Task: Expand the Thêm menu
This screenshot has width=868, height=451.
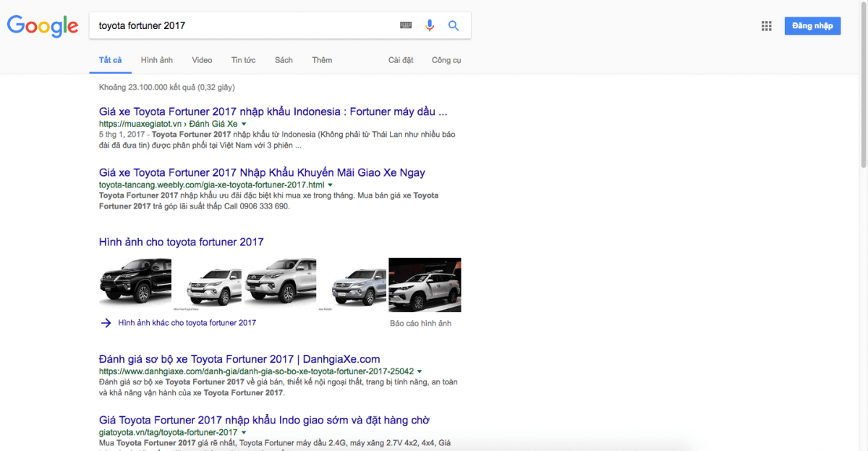Action: click(322, 60)
